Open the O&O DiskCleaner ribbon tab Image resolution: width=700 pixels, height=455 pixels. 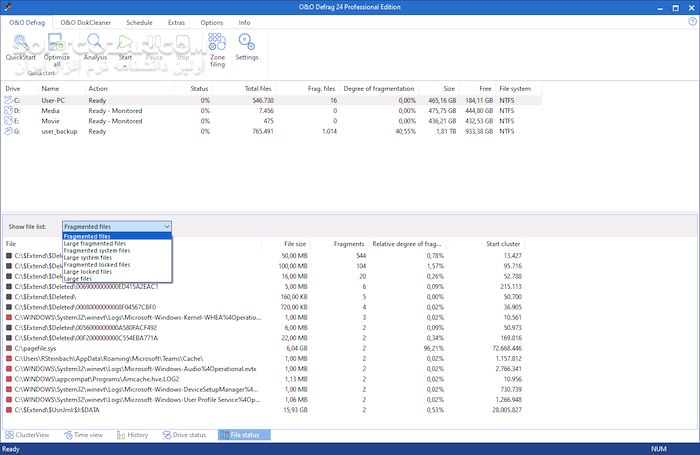pyautogui.click(x=86, y=22)
